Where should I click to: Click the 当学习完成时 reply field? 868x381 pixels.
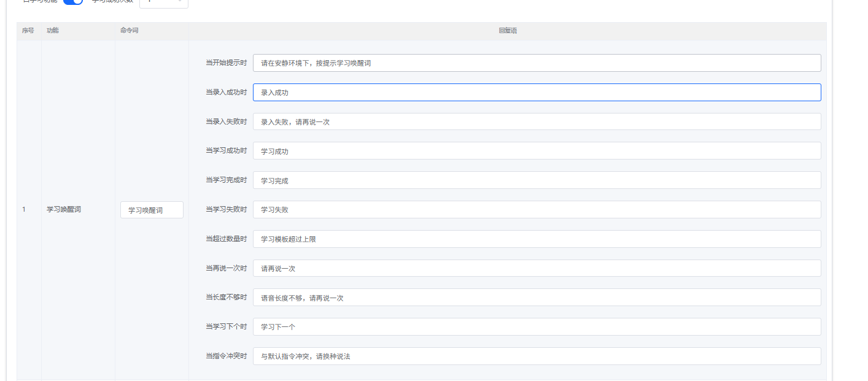click(x=537, y=180)
